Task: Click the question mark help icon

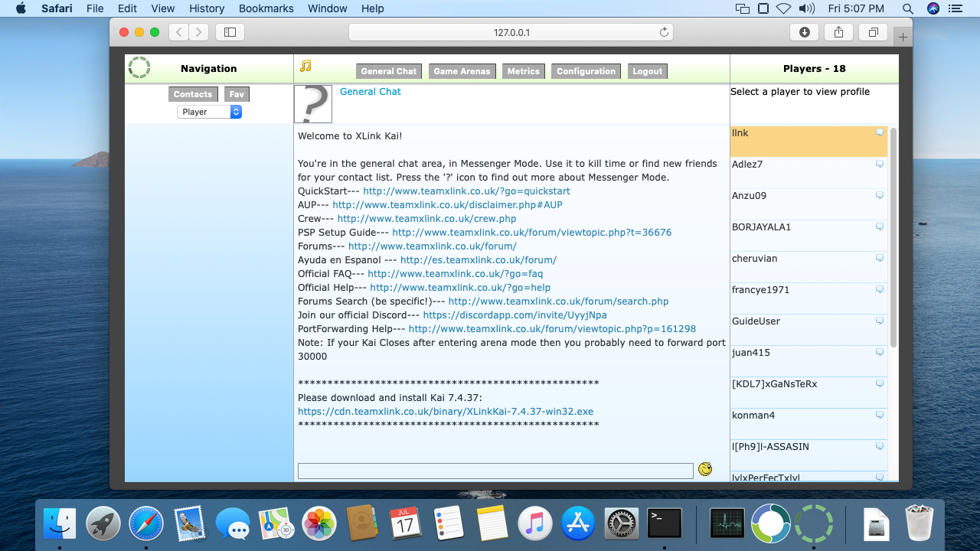Action: 313,104
